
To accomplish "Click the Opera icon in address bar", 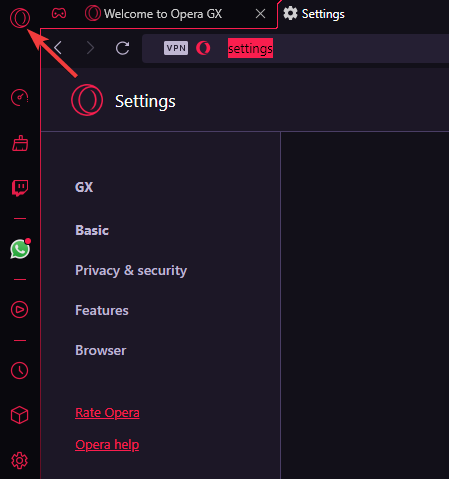I will pyautogui.click(x=203, y=48).
